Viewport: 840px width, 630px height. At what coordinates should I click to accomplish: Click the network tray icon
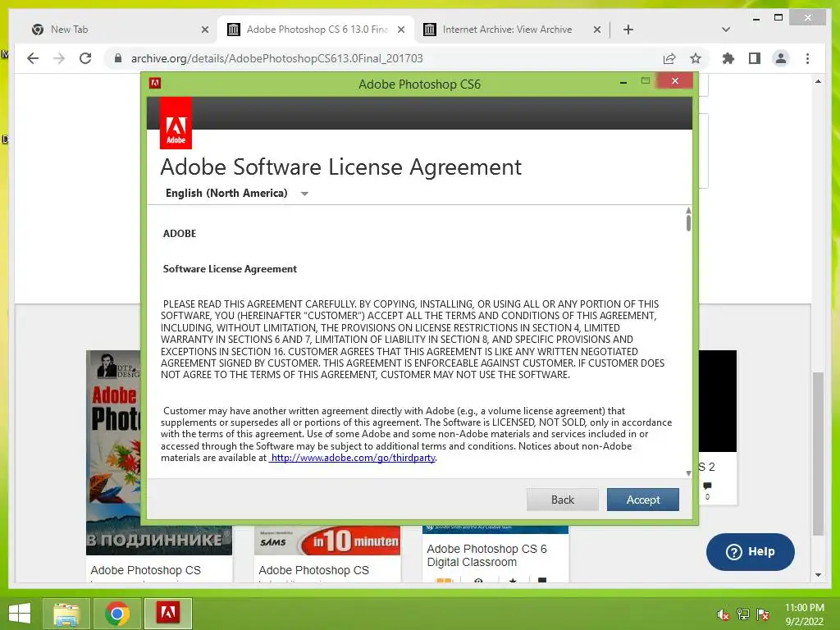(742, 614)
